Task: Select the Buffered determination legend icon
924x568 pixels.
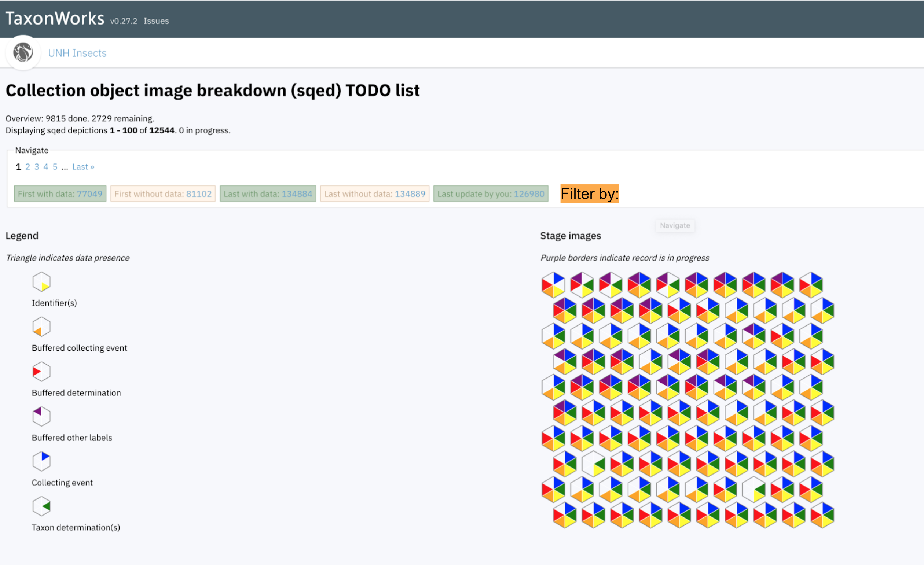Action: coord(41,372)
